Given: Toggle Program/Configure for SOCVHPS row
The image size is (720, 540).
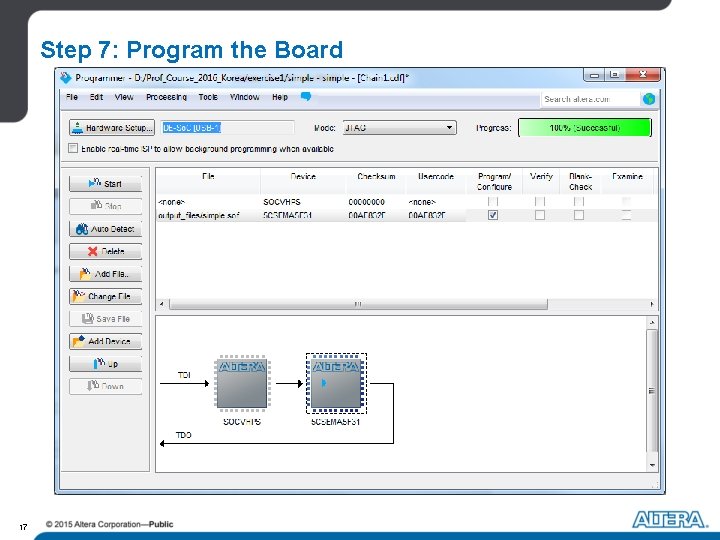Looking at the screenshot, I should pos(493,202).
